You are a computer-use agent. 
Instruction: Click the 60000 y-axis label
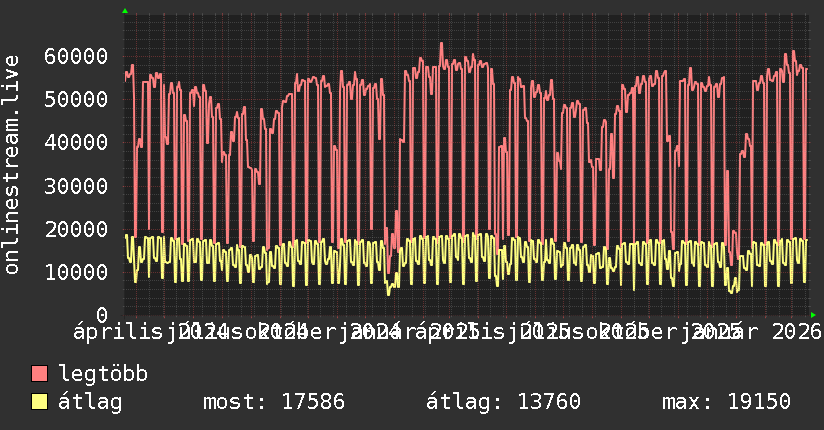(x=76, y=56)
